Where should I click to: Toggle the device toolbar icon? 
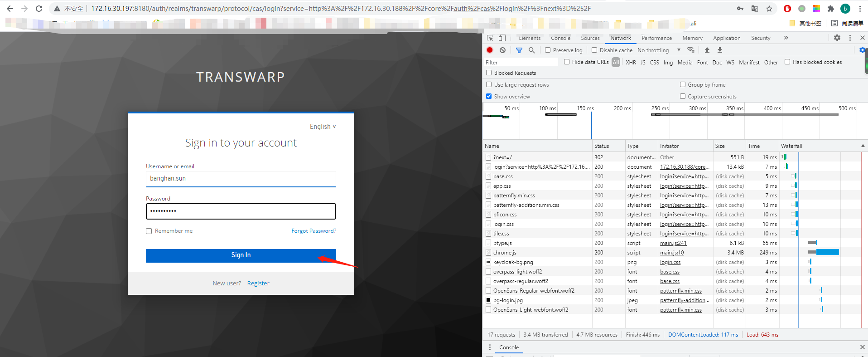coord(502,38)
